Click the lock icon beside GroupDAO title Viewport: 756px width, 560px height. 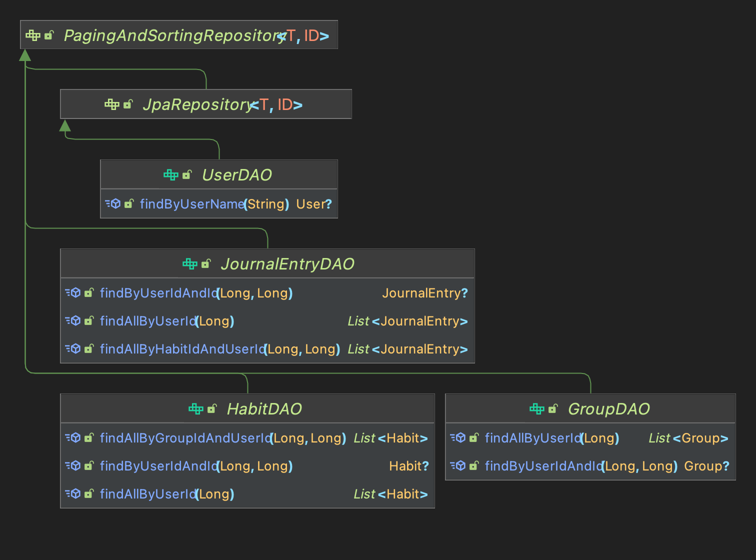(x=553, y=408)
